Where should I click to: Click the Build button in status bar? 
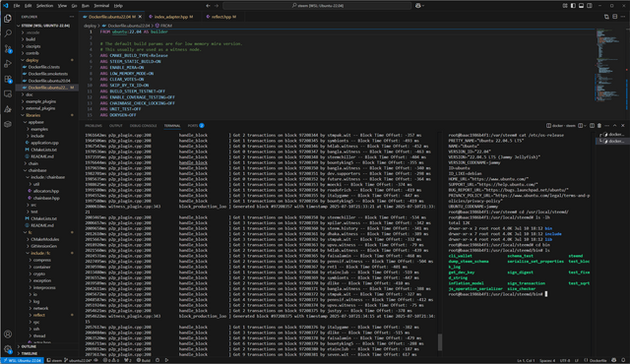click(x=144, y=360)
